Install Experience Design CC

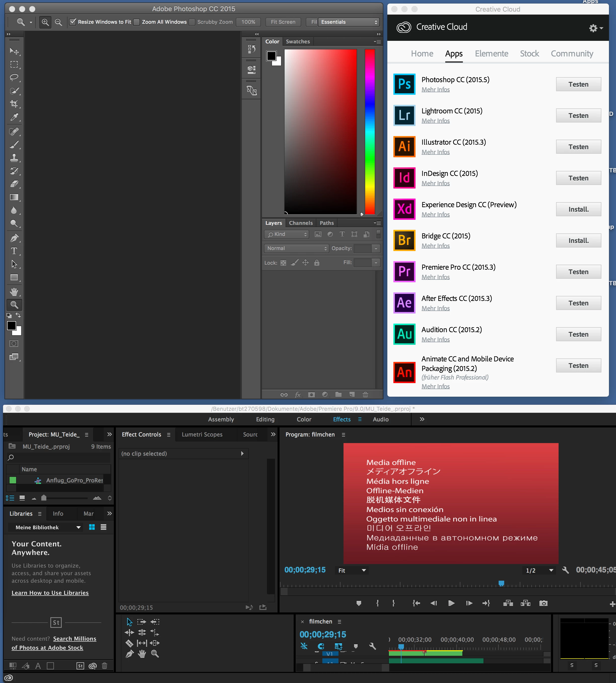[x=578, y=209]
